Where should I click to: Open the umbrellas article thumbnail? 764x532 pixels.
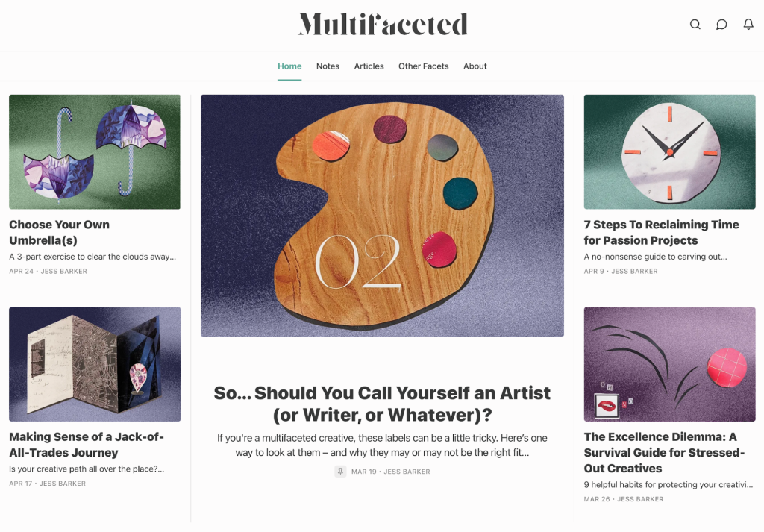coord(95,151)
